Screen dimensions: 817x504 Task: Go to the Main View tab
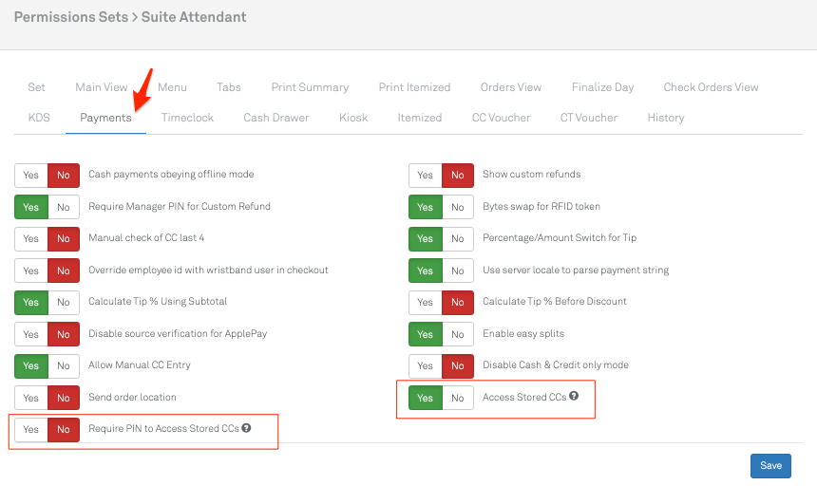[x=101, y=87]
